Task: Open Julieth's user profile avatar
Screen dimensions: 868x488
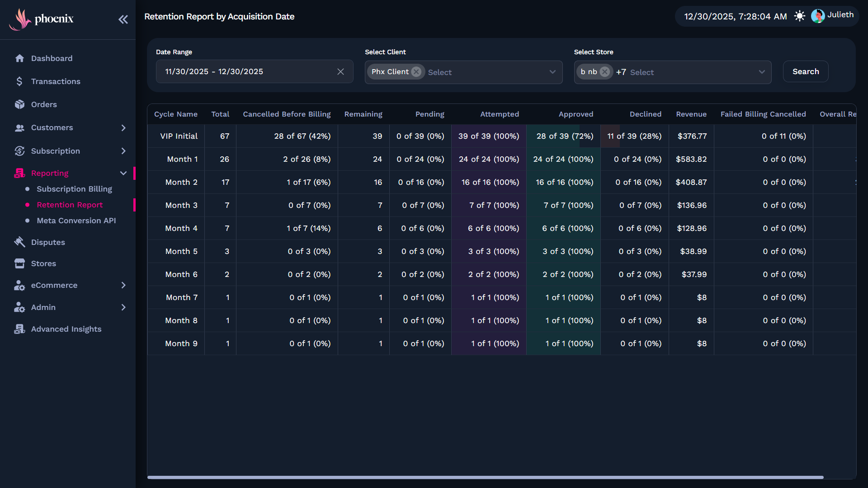Action: 817,16
